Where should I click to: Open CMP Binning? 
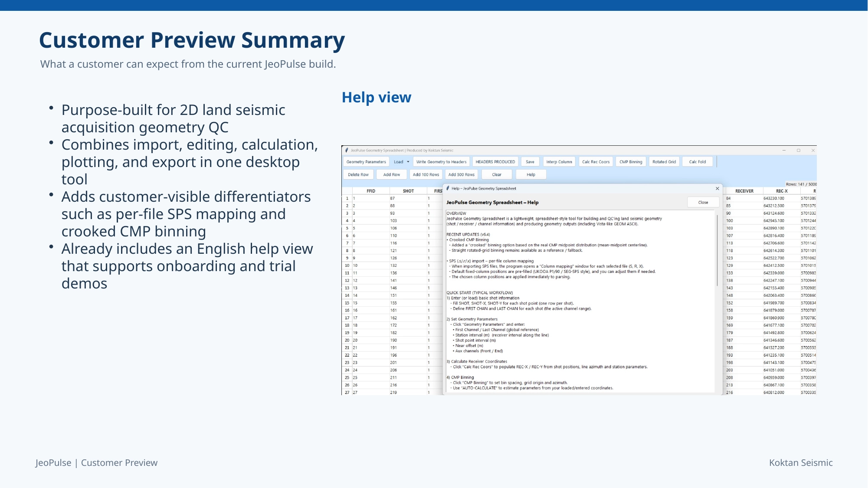(631, 162)
